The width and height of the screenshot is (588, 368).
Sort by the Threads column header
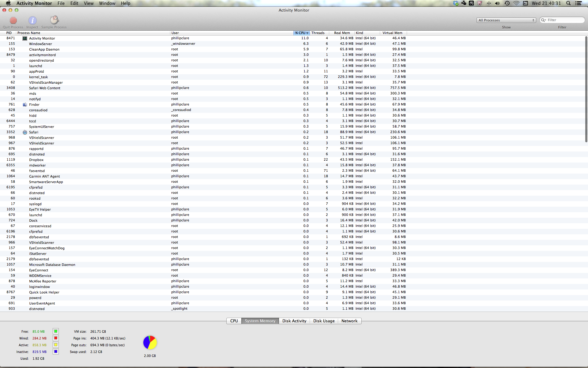pos(320,33)
